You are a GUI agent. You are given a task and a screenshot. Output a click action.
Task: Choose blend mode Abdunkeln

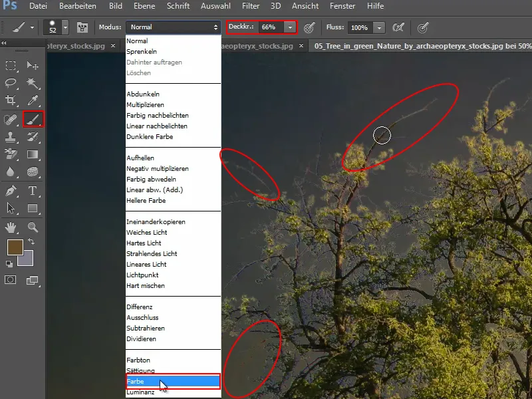click(173, 94)
